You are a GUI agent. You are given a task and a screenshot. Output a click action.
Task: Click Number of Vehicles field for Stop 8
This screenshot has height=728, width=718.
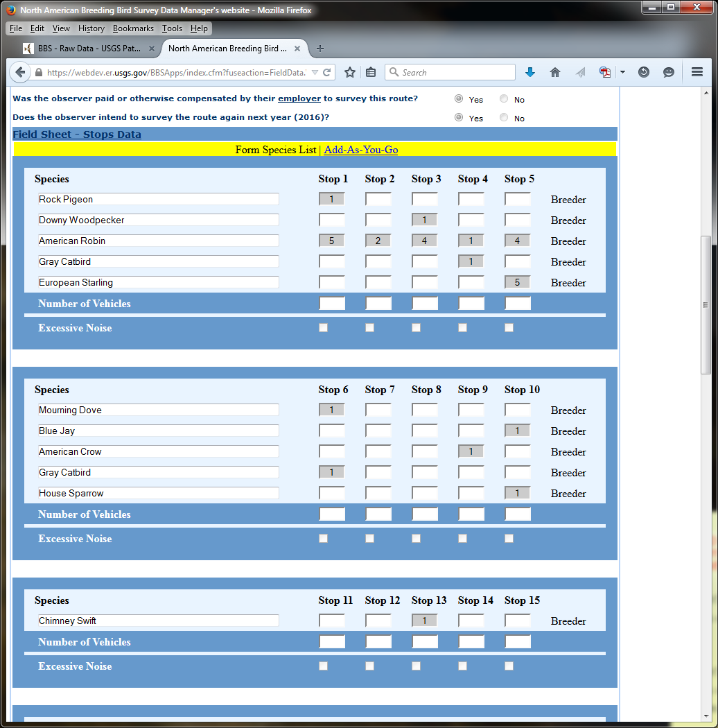pyautogui.click(x=425, y=514)
